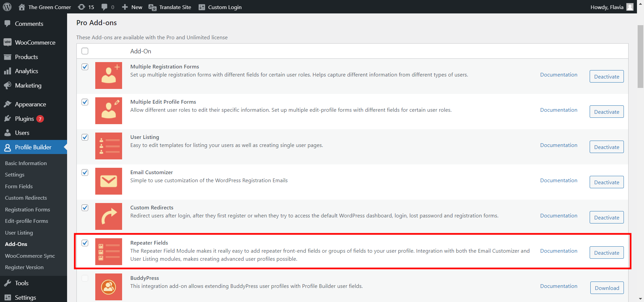Click the Repeater Fields add-on icon
Screen dimensions: 644x302
point(109,252)
